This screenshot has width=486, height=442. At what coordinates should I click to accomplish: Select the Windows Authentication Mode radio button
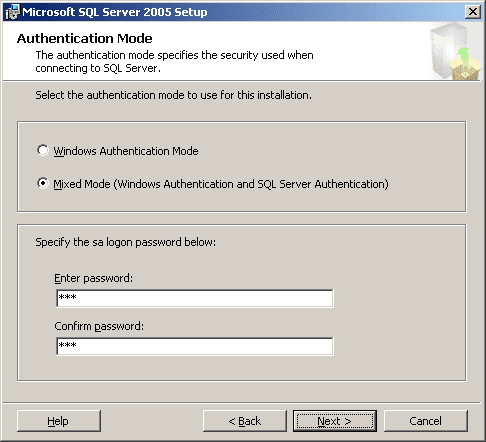pyautogui.click(x=43, y=150)
